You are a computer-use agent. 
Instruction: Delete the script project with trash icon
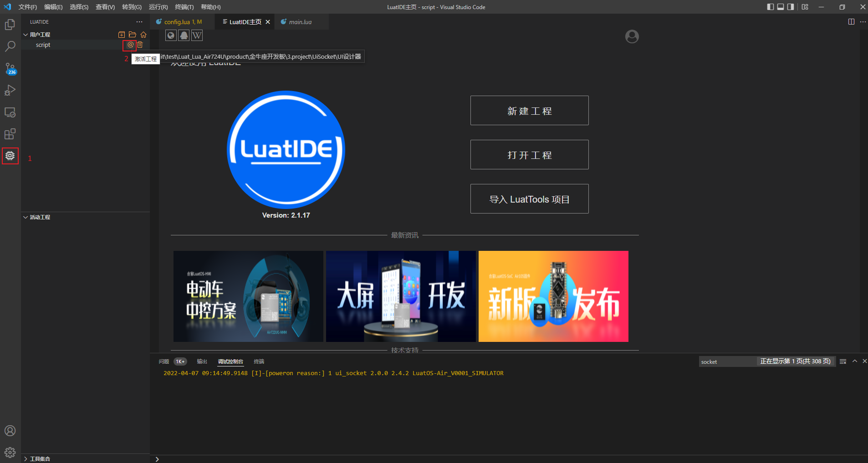tap(140, 45)
